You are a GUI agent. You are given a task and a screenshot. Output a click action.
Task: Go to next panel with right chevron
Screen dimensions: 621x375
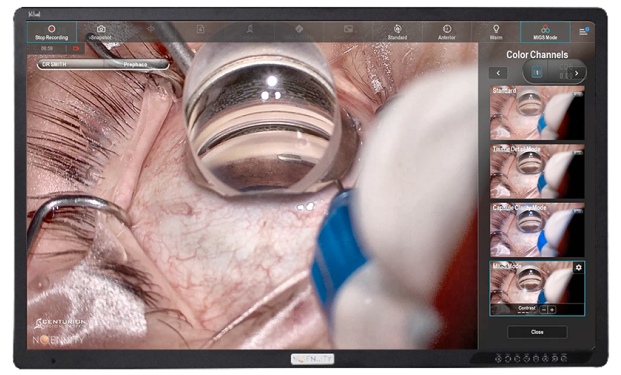(x=577, y=73)
